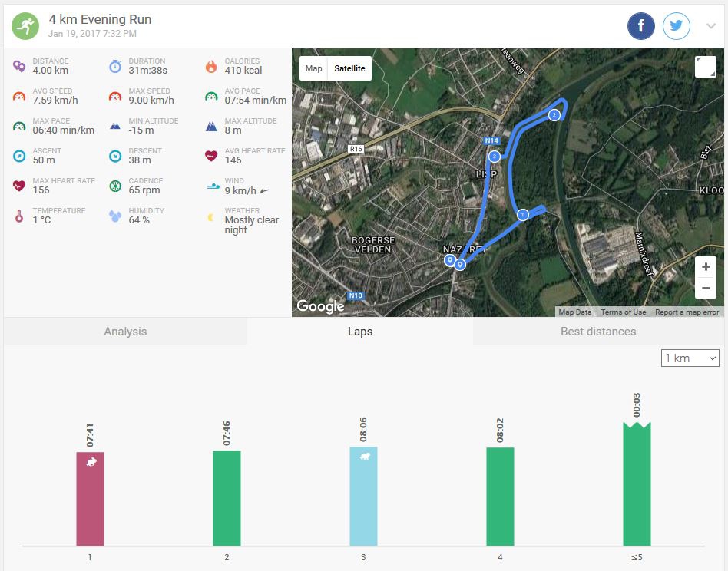Toggle fullscreen map view icon
The image size is (728, 571).
click(x=705, y=68)
